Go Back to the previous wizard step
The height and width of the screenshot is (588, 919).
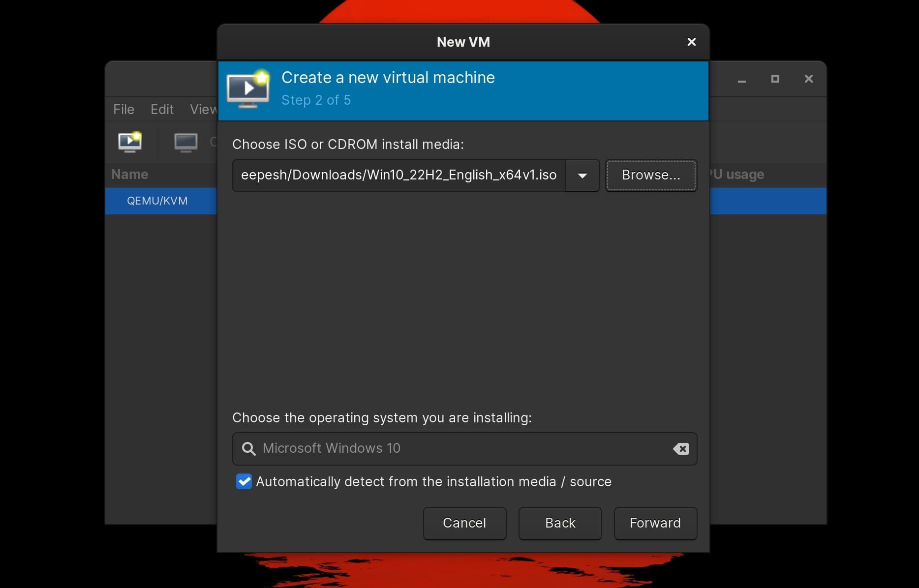(x=560, y=523)
